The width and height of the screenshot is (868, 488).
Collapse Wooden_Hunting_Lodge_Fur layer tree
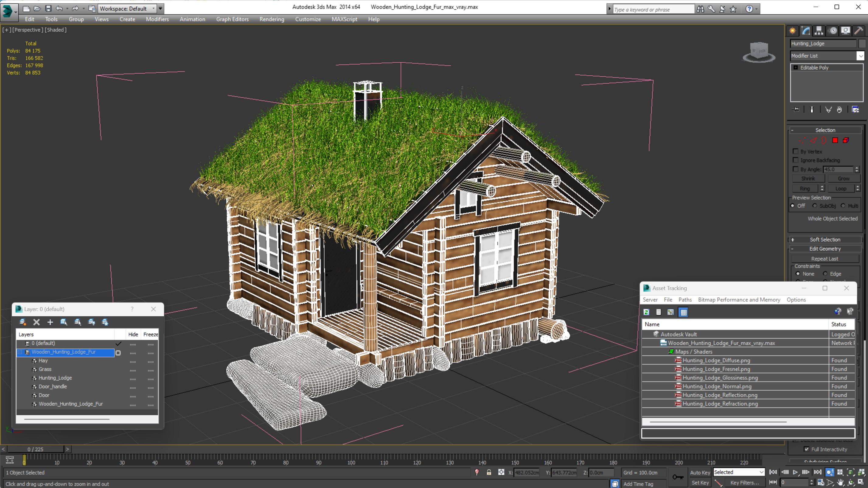pos(20,352)
